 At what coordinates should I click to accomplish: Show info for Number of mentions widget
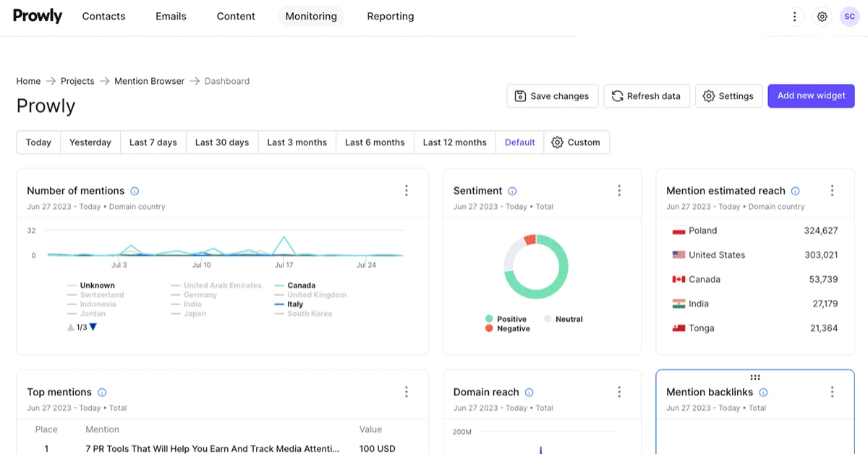tap(135, 191)
